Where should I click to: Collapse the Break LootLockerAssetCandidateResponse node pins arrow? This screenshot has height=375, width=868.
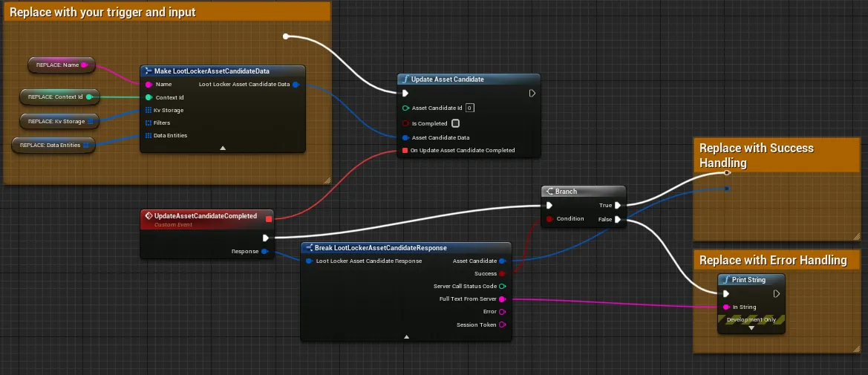click(x=406, y=336)
